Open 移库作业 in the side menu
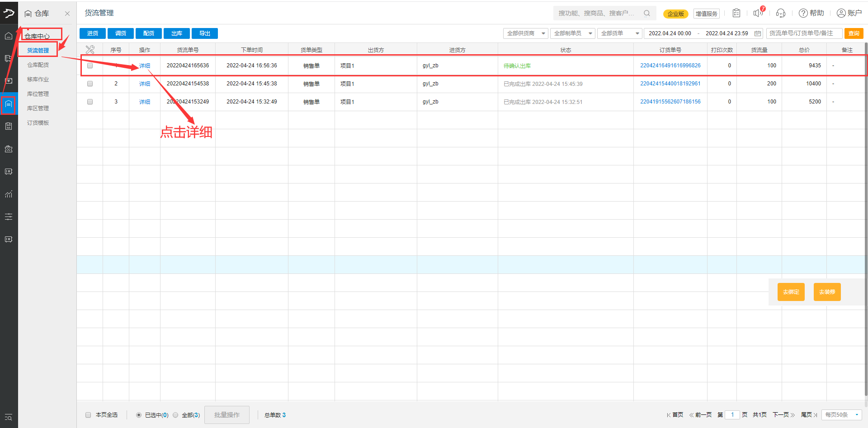The width and height of the screenshot is (868, 428). (x=38, y=80)
